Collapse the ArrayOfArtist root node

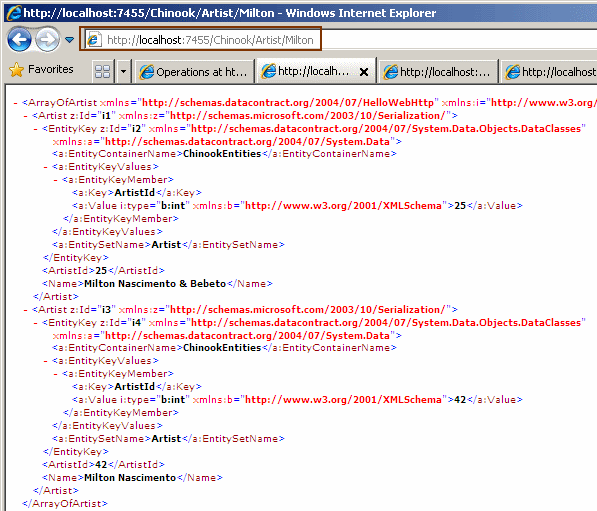[15, 103]
